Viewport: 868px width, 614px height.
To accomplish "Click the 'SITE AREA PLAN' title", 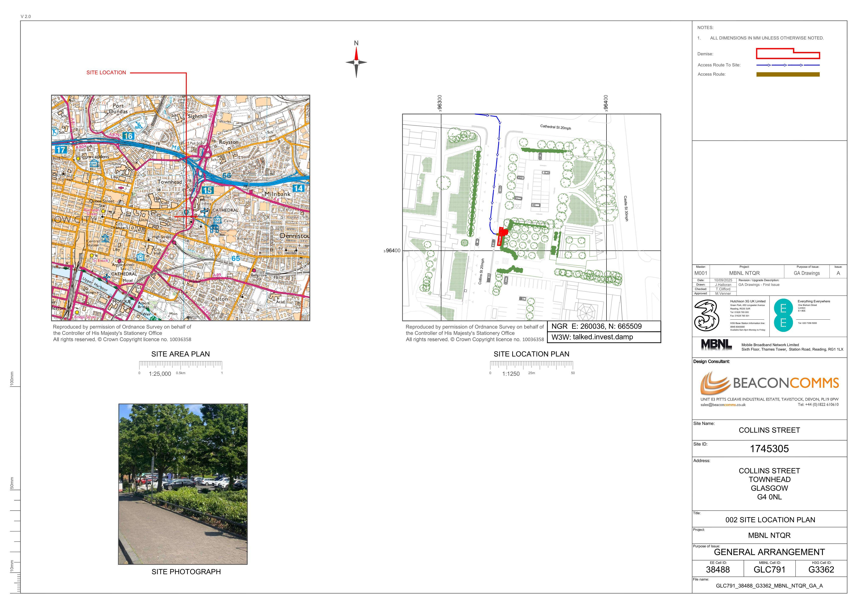I will pos(181,354).
